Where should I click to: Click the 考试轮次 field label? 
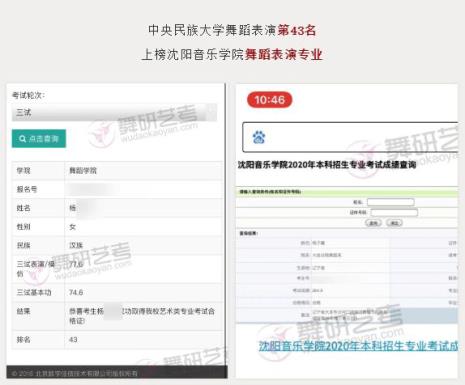pyautogui.click(x=28, y=95)
